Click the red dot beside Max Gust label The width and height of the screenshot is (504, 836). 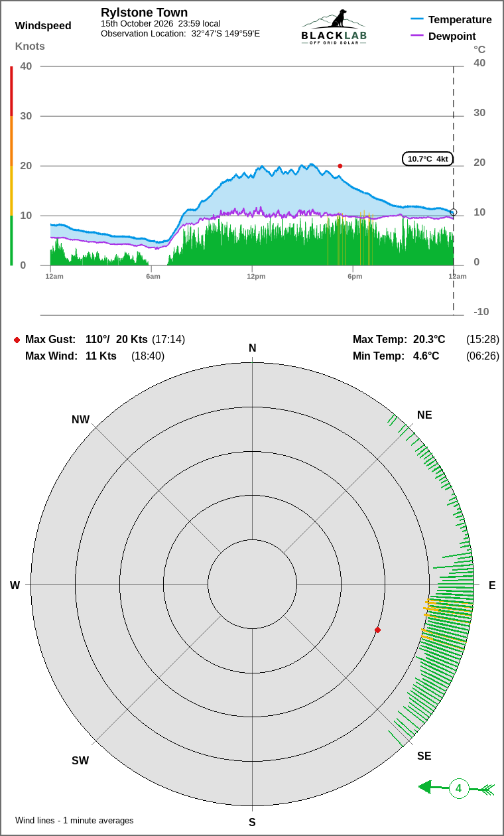[x=17, y=340]
